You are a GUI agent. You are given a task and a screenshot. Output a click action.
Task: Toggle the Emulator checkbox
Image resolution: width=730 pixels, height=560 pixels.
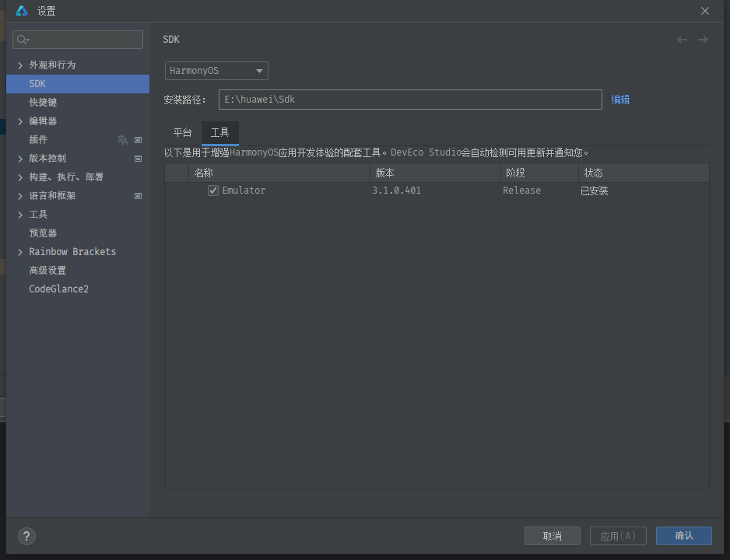click(212, 191)
